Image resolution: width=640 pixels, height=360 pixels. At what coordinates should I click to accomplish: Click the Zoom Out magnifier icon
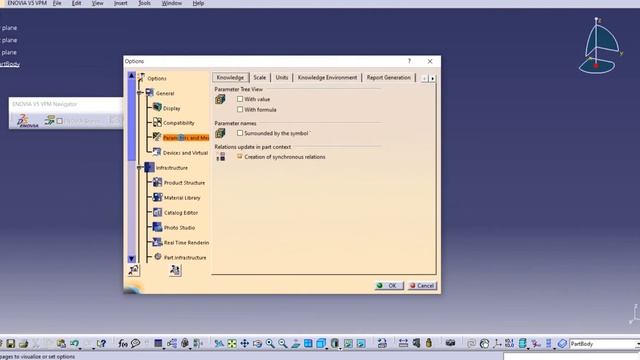(283, 344)
